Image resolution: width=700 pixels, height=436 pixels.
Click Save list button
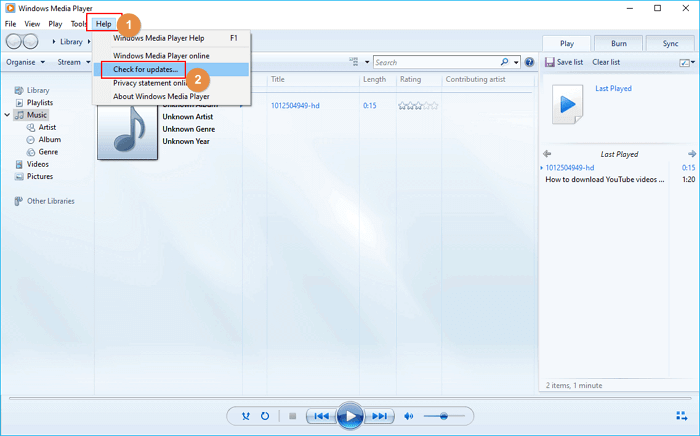[x=564, y=62]
